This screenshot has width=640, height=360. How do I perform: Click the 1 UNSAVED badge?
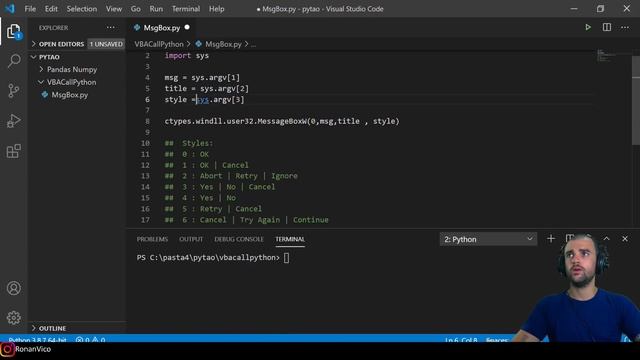[x=106, y=44]
